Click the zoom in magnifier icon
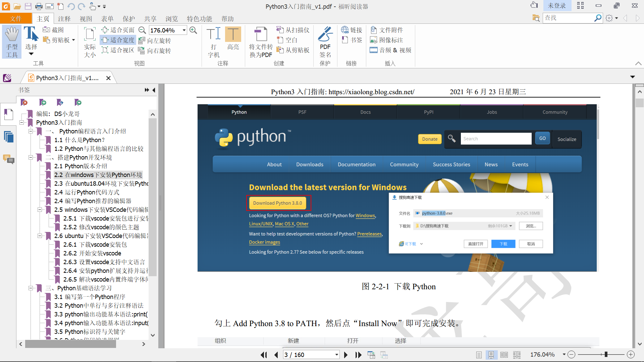644x362 pixels. [x=193, y=30]
